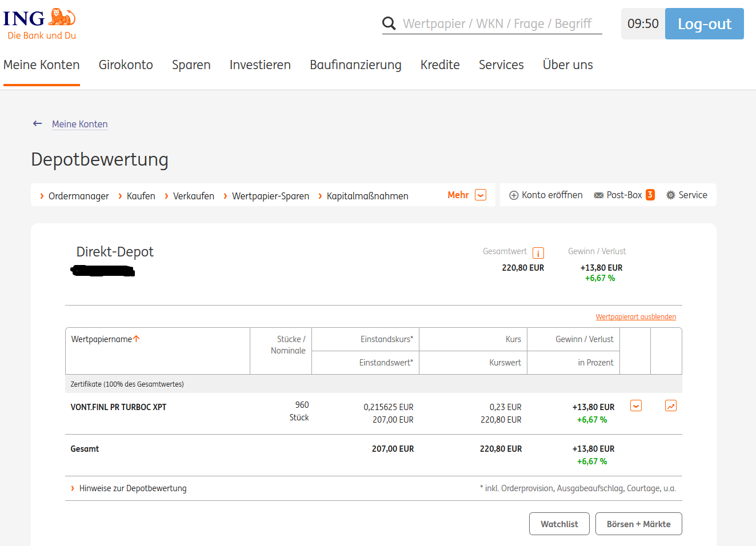The image size is (756, 546).
Task: Toggle Wertpapierart ausblenden
Action: pyautogui.click(x=635, y=317)
